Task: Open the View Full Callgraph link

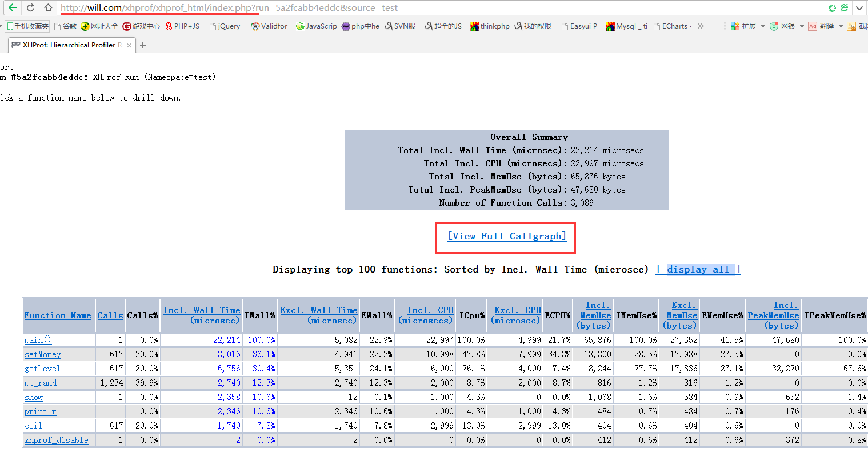Action: pyautogui.click(x=506, y=237)
